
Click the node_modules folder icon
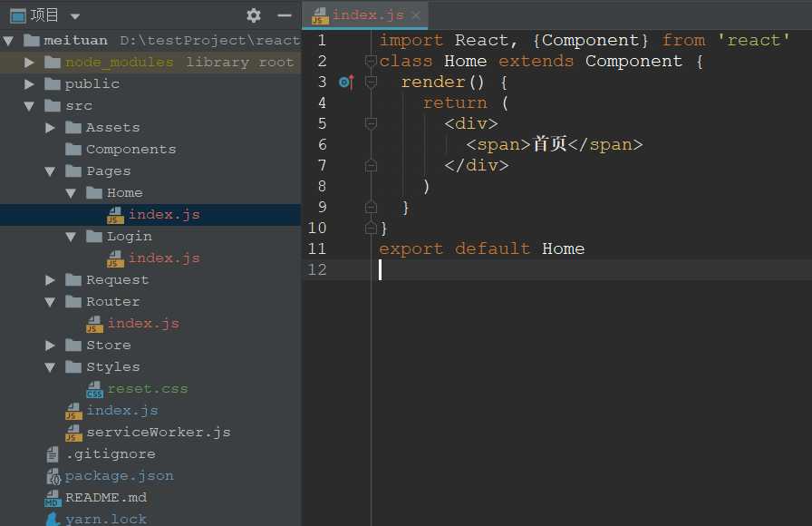pyautogui.click(x=53, y=63)
